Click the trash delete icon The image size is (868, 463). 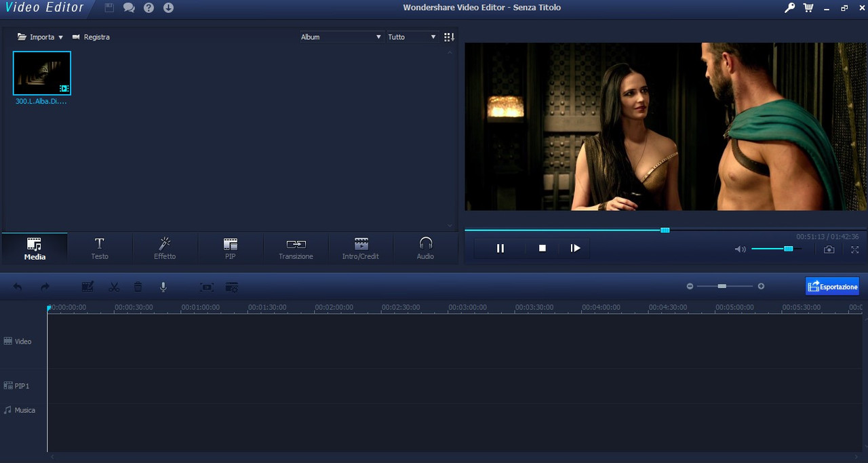[138, 287]
